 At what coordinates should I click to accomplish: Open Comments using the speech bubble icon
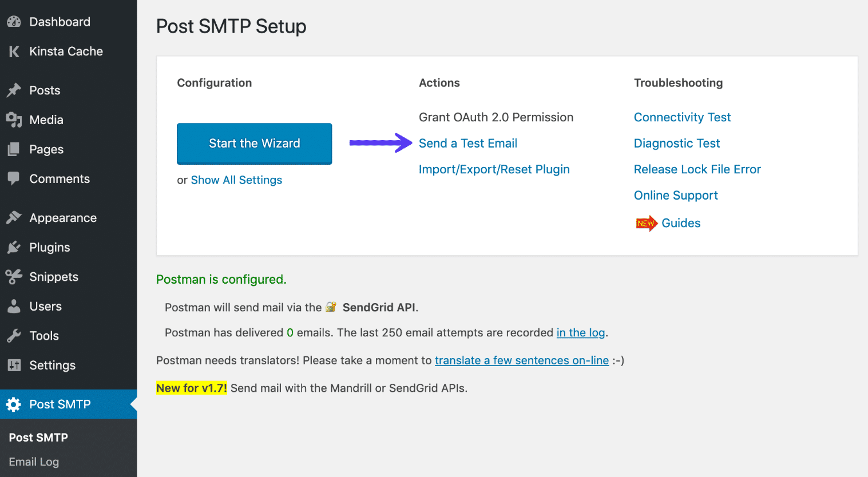(x=14, y=178)
